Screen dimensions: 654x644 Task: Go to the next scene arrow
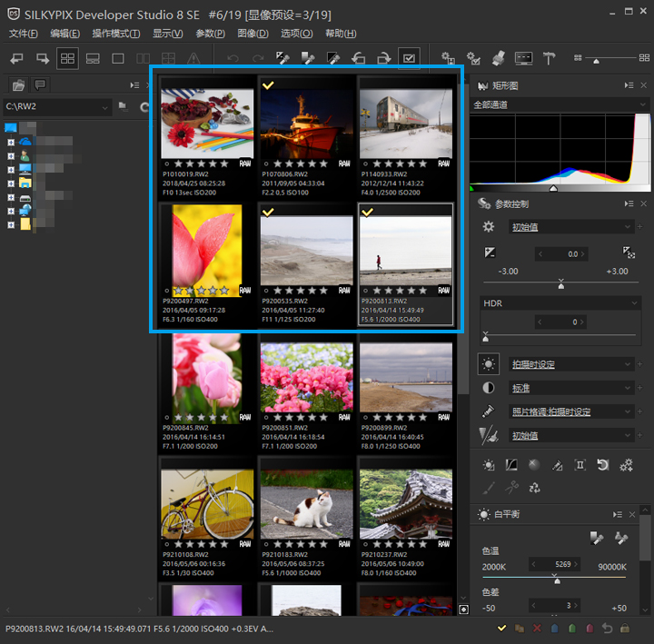pos(43,58)
